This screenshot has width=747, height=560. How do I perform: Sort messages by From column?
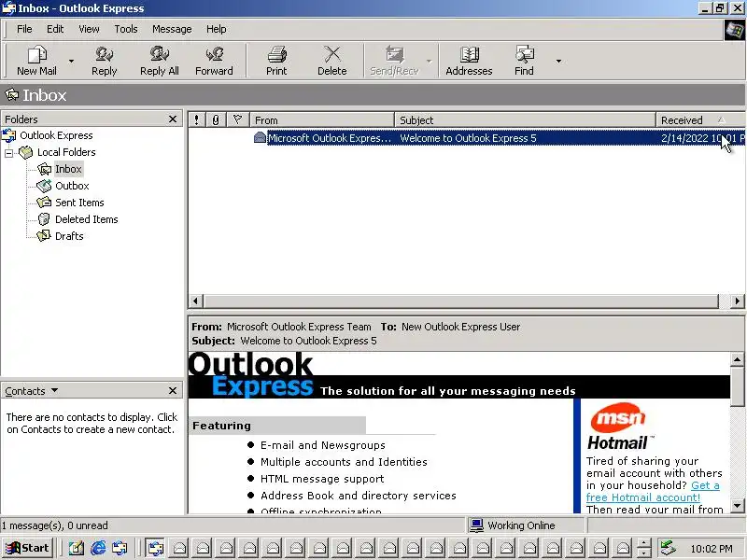click(x=322, y=120)
